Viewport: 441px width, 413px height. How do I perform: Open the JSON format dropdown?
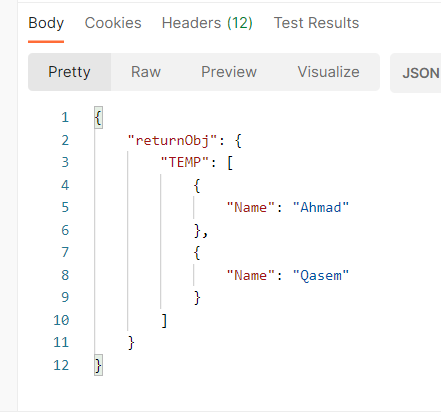coord(418,73)
